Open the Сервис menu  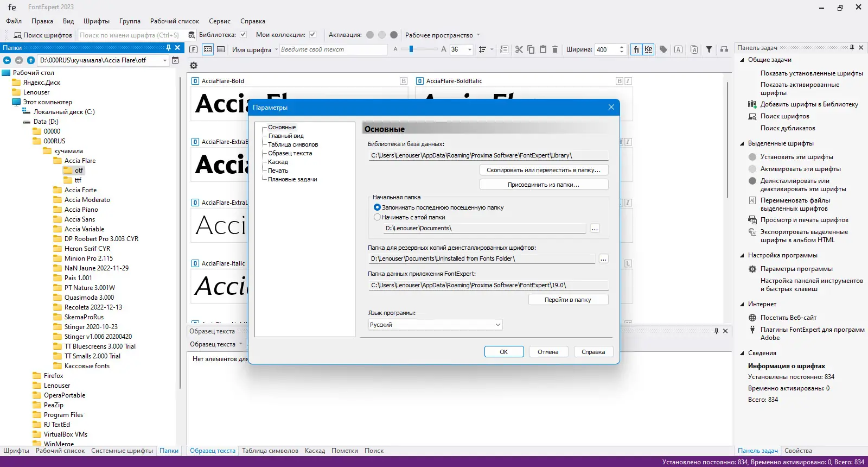[x=220, y=21]
